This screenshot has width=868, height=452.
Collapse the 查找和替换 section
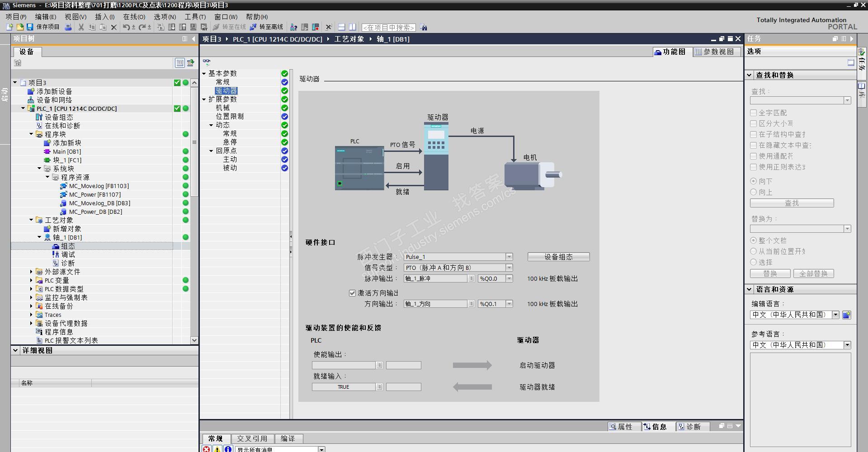749,75
